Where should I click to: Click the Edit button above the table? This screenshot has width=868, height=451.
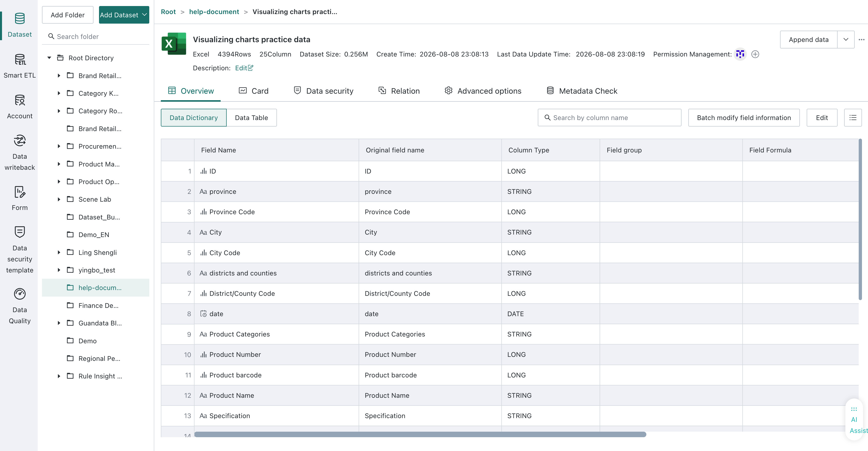822,118
